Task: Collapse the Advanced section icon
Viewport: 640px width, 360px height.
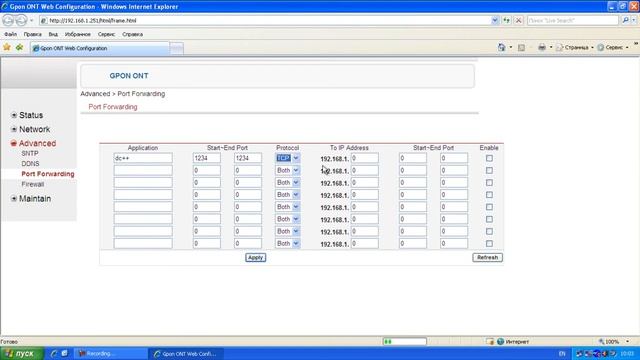Action: (13, 143)
